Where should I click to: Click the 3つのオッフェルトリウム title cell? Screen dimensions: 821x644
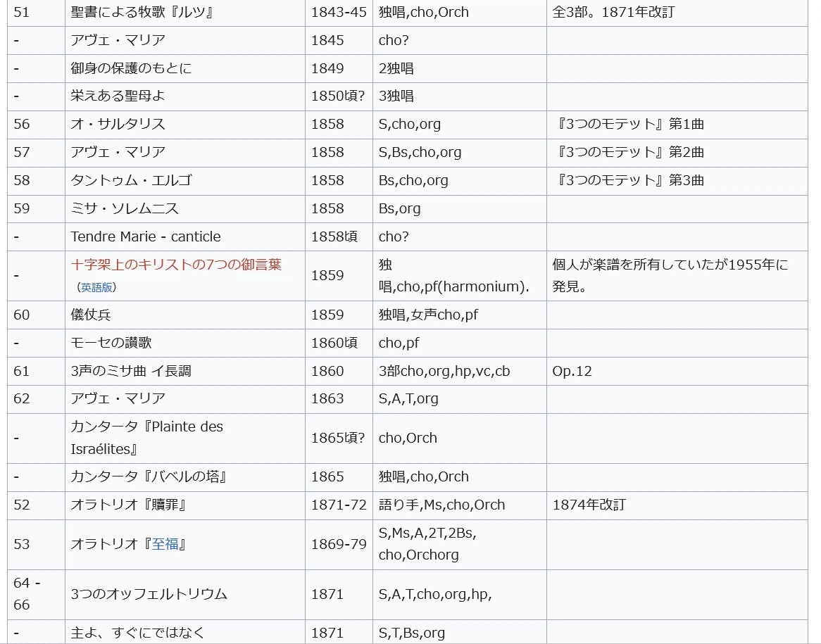pos(149,594)
